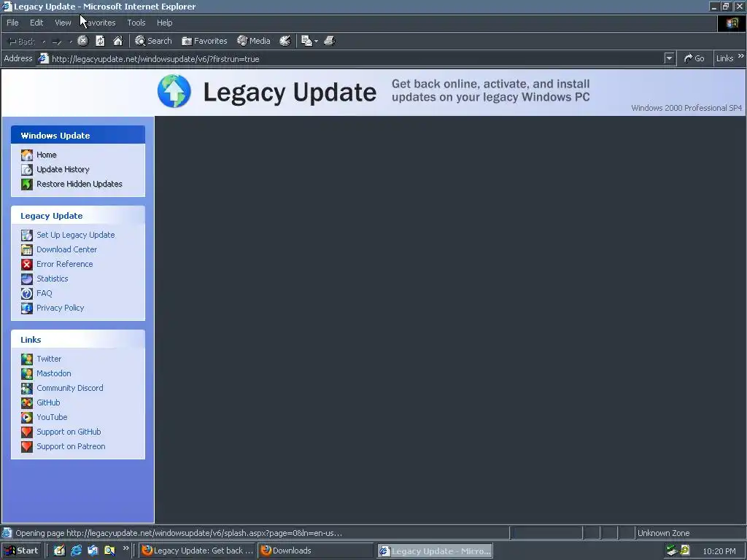747x560 pixels.
Task: Click the Windows Update panel header
Action: (x=78, y=135)
